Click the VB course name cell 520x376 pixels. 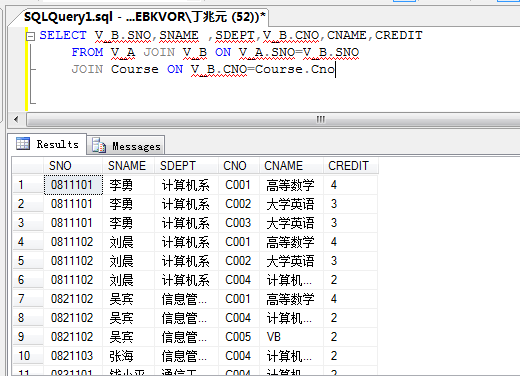point(291,337)
